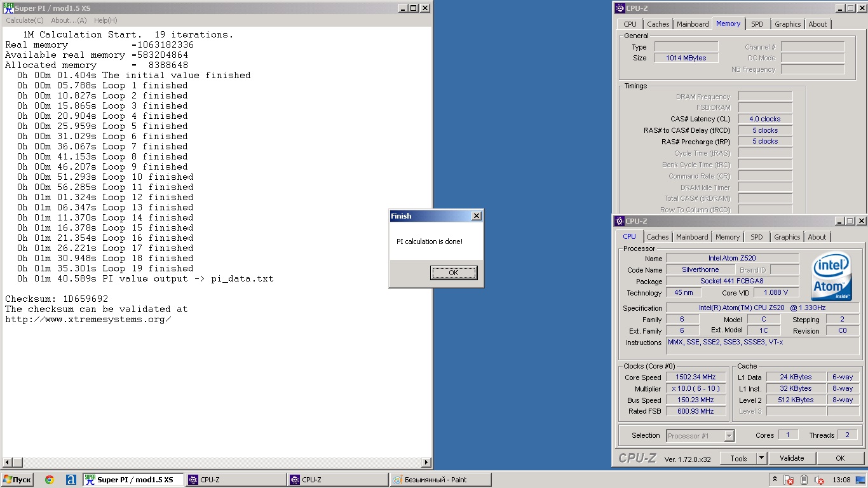Screen dimensions: 868x488
Task: Go to the CPU tab in the Memory CPU-Z window
Action: (630, 24)
